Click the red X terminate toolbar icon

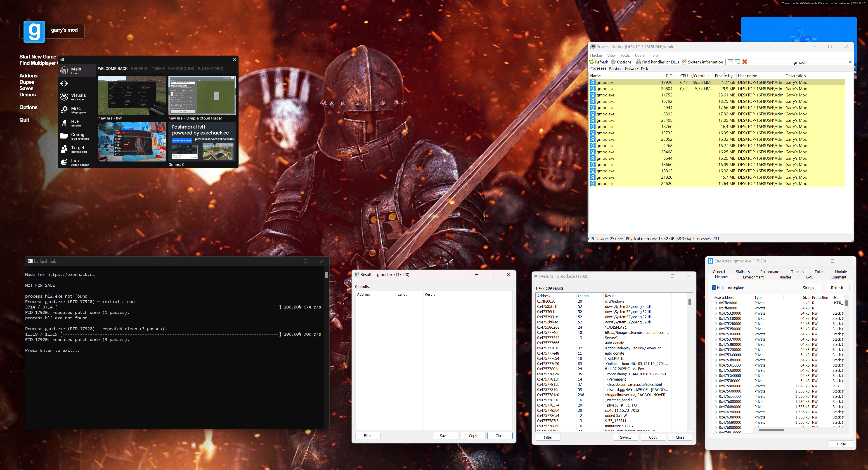pyautogui.click(x=745, y=62)
